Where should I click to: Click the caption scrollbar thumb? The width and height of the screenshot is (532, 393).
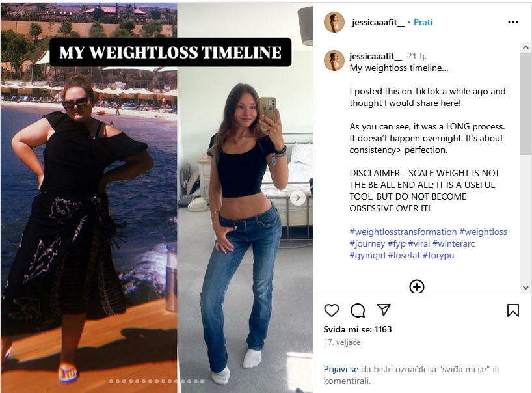(526, 104)
